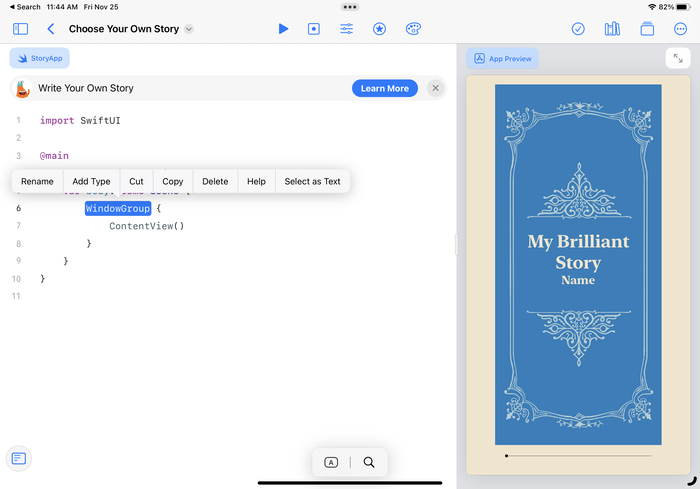Tap the star badge icon in toolbar
Screen dimensions: 700x489
[x=379, y=29]
